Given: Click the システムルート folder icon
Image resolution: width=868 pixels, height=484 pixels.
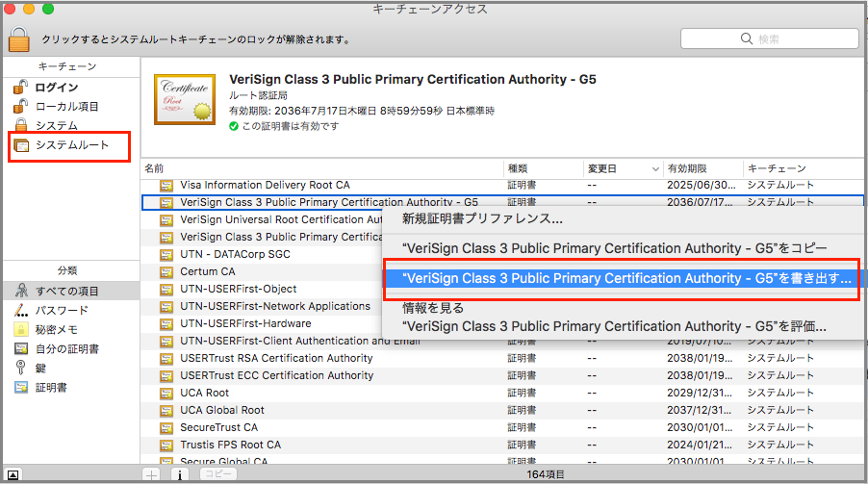Looking at the screenshot, I should (x=21, y=145).
